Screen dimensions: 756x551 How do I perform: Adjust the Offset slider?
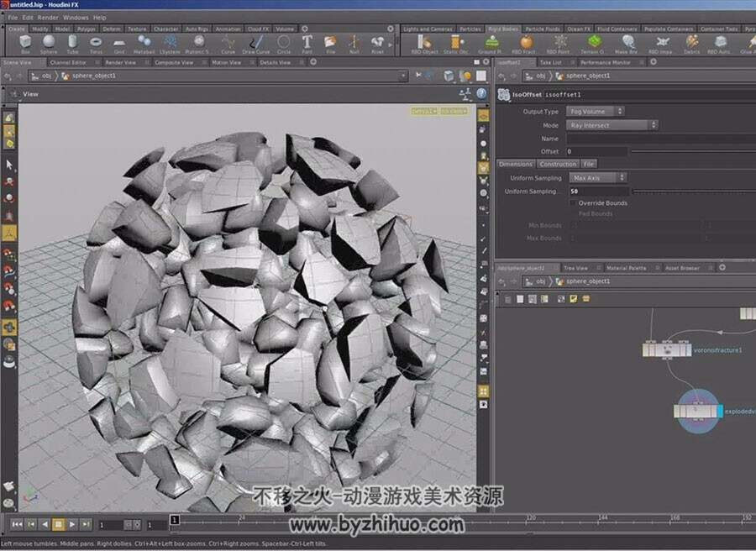click(693, 151)
